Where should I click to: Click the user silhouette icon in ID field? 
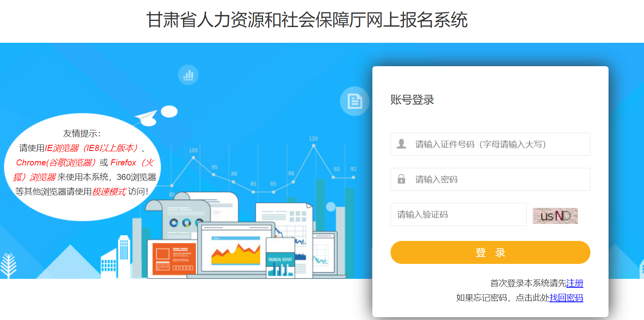(401, 144)
